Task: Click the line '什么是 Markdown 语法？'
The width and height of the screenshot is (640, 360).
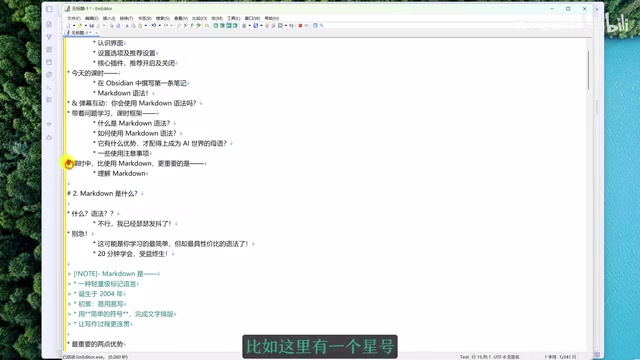Action: [x=133, y=123]
